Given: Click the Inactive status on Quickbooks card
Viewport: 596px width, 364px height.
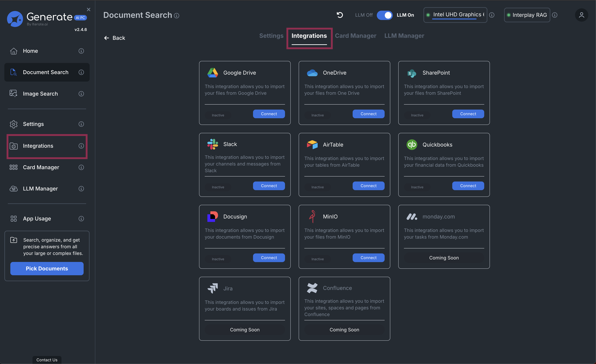Looking at the screenshot, I should coord(417,187).
